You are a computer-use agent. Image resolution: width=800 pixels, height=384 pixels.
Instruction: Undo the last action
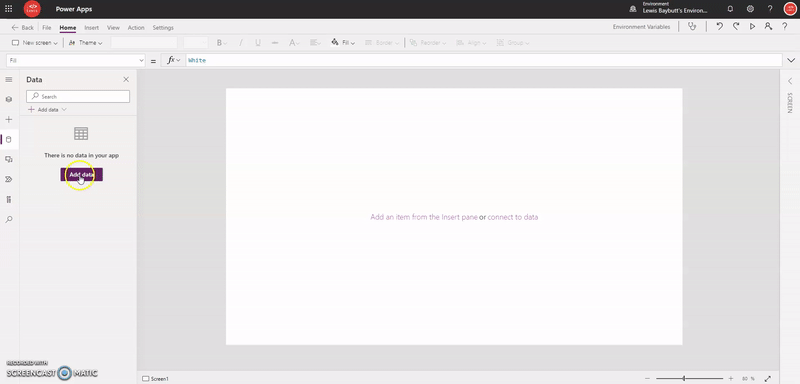pyautogui.click(x=719, y=27)
